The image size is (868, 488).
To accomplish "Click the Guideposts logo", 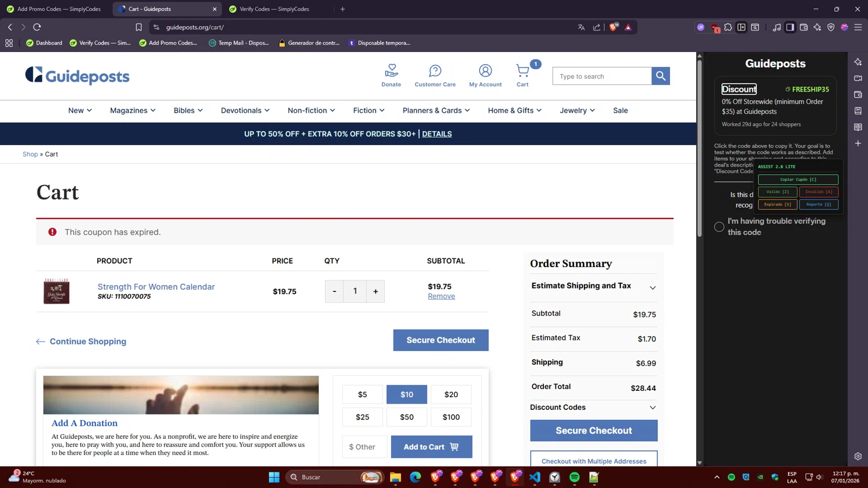I will [78, 76].
